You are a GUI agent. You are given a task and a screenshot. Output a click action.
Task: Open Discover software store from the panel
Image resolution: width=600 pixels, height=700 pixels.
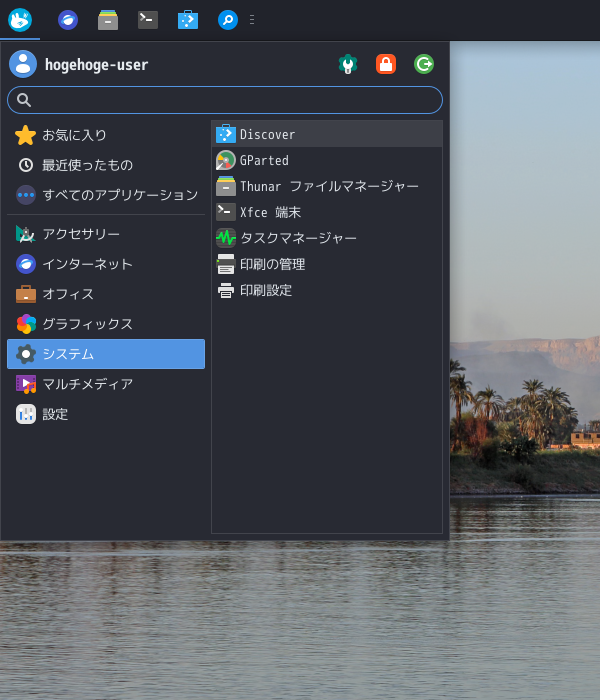point(188,20)
